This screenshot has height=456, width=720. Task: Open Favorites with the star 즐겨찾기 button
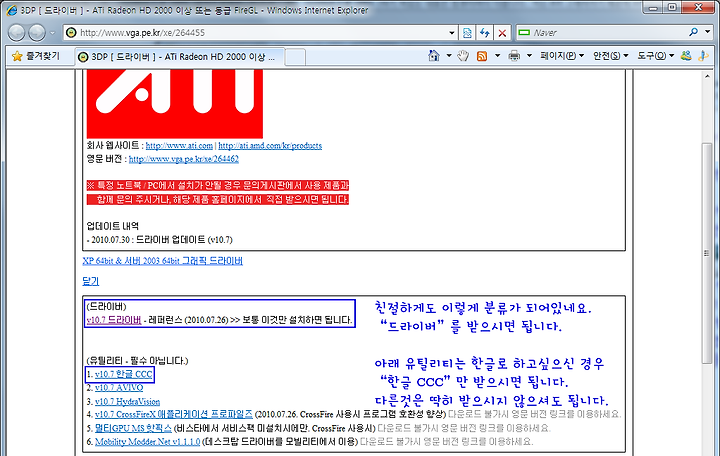click(36, 56)
